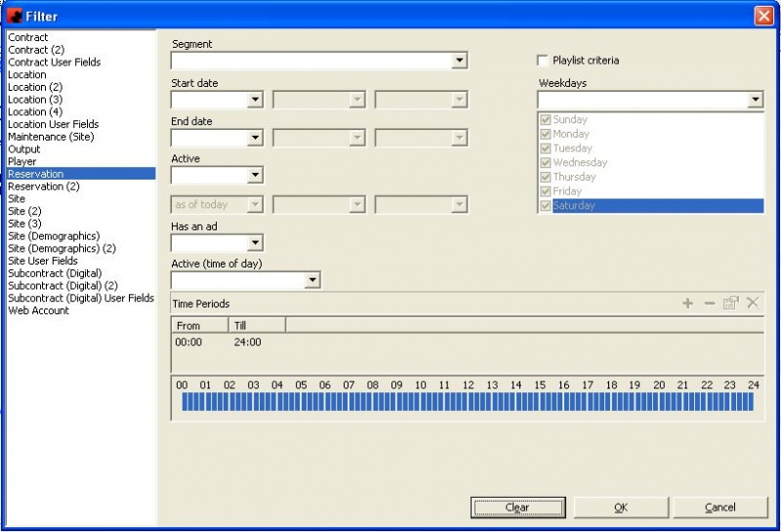781x532 pixels.
Task: Expand the Weekdays dropdown
Action: pos(755,100)
